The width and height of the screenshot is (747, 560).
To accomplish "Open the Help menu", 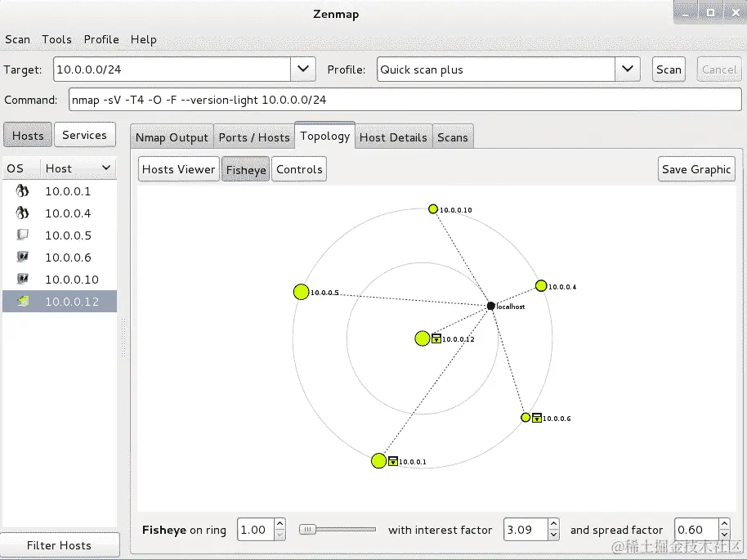I will click(x=143, y=39).
